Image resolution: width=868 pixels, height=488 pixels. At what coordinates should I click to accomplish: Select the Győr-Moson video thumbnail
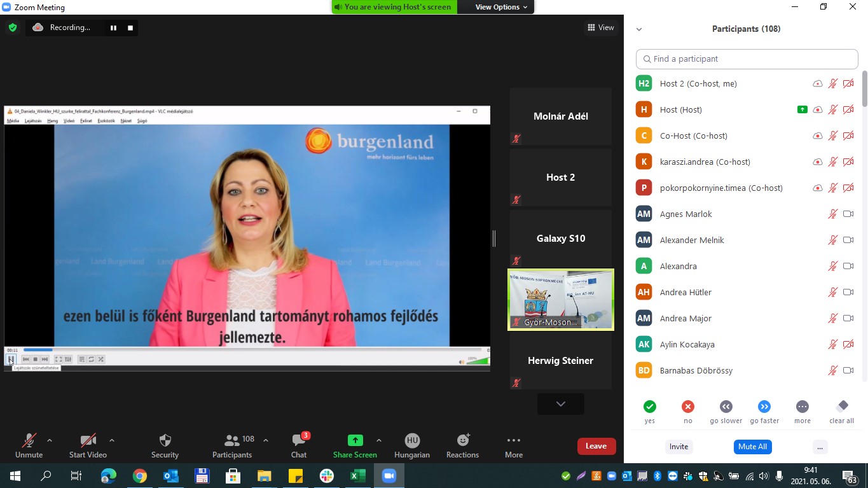point(560,300)
